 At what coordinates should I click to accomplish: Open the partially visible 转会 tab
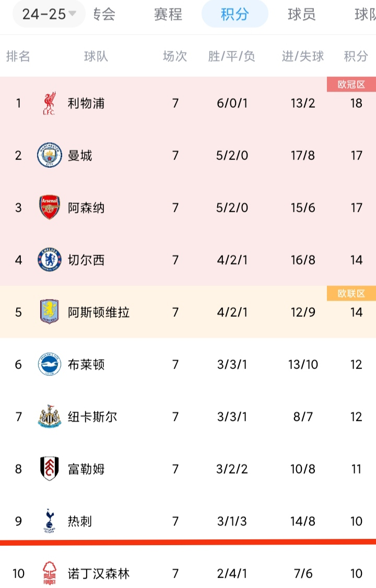pyautogui.click(x=104, y=15)
